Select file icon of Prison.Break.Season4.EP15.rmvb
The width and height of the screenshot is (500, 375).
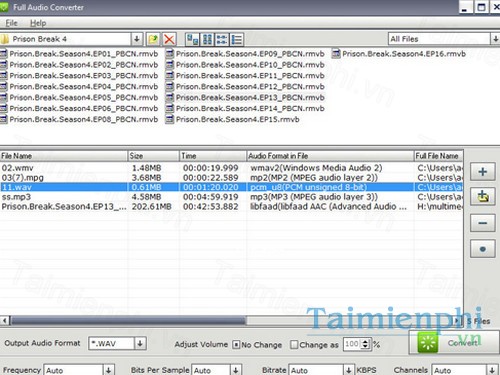pyautogui.click(x=170, y=119)
